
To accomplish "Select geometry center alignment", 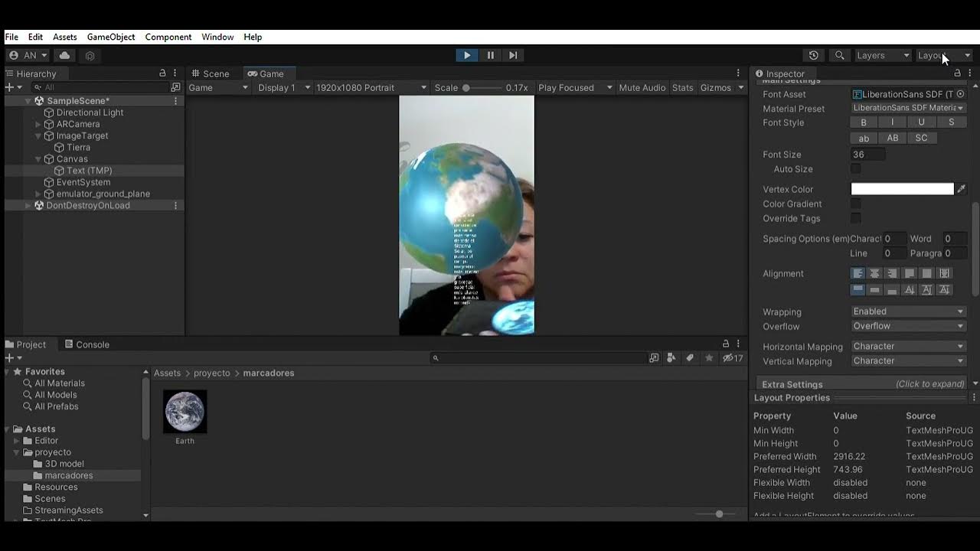I will click(x=944, y=273).
